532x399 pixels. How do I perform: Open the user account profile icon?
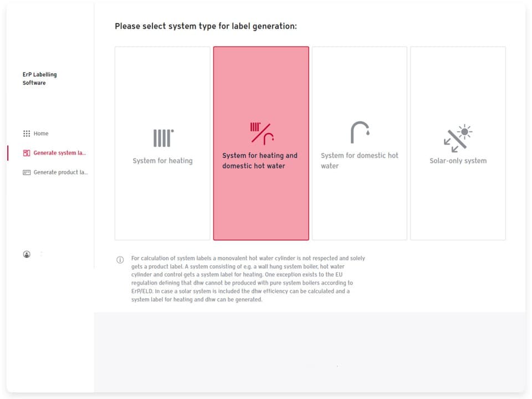(27, 254)
